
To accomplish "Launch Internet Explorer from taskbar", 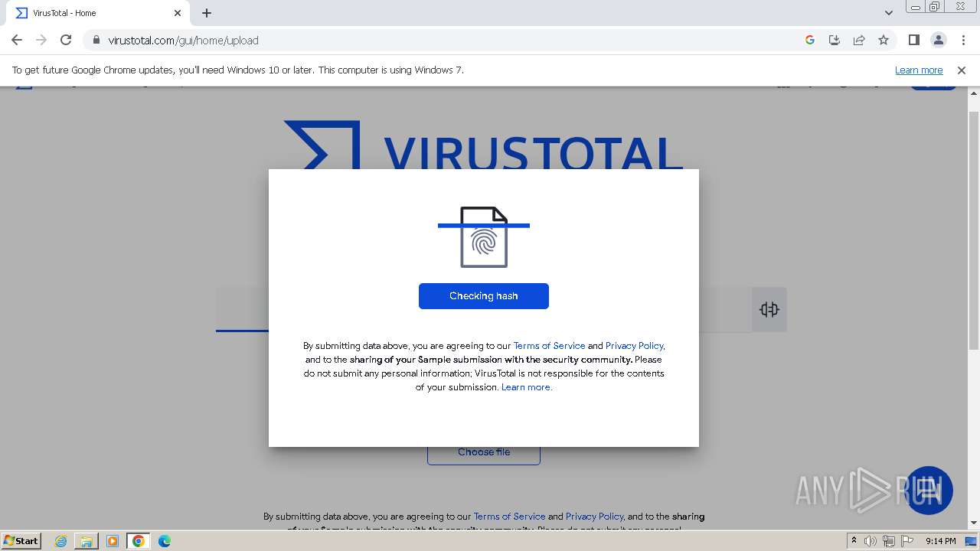I will 61,541.
